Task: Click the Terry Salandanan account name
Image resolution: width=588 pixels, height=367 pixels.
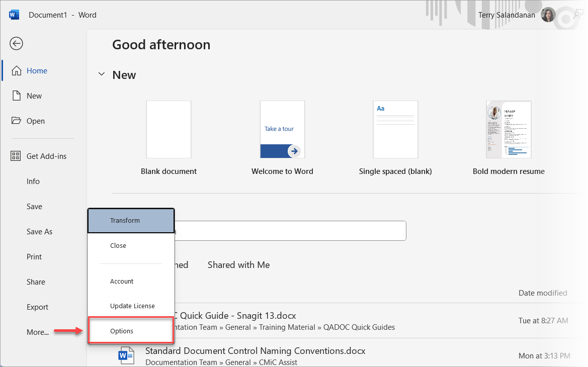Action: click(507, 15)
